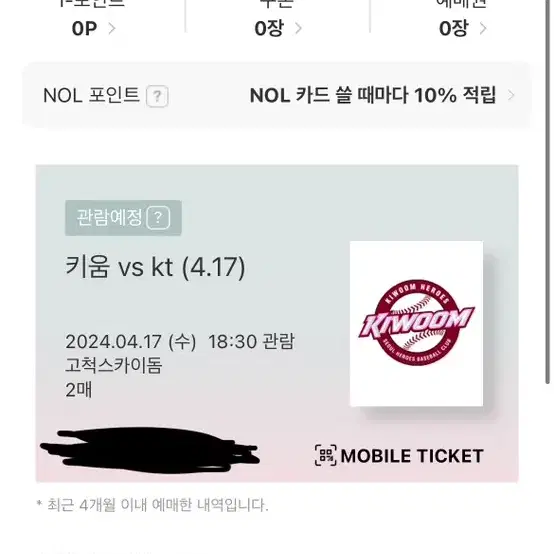Open the 키움 vs kt (4.17) ticket title
The height and width of the screenshot is (554, 554).
pos(155,267)
